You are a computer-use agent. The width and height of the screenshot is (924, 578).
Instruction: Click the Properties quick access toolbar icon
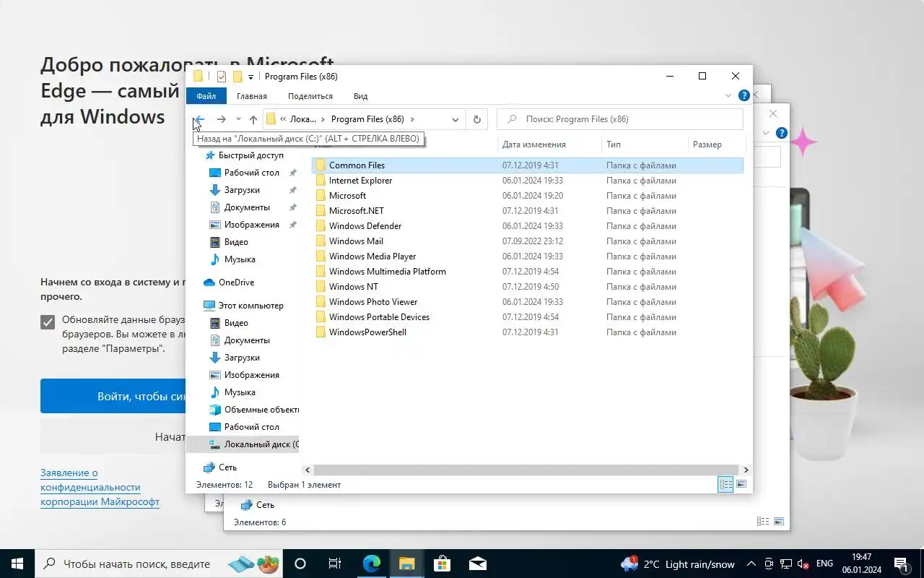(222, 77)
